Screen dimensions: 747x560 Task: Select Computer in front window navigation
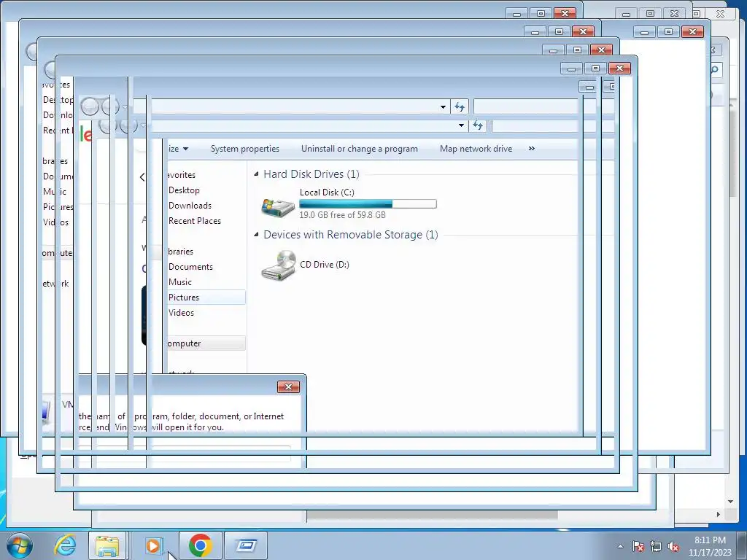coord(184,344)
